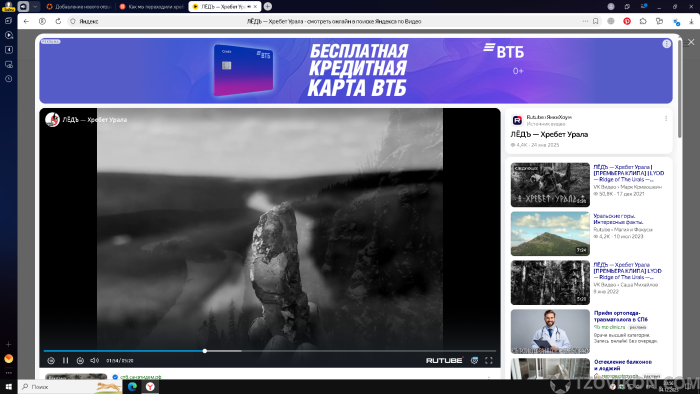Bookmark this page with the bookmark icon
The image size is (700, 394).
596,21
